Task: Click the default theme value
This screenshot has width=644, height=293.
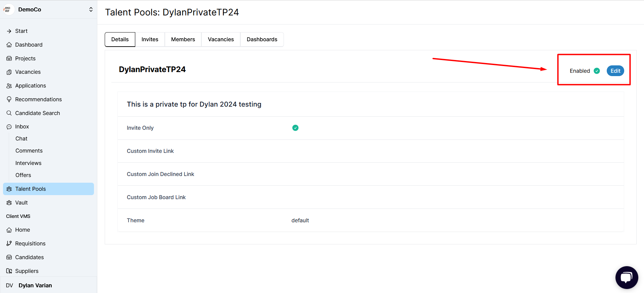Action: [300, 220]
